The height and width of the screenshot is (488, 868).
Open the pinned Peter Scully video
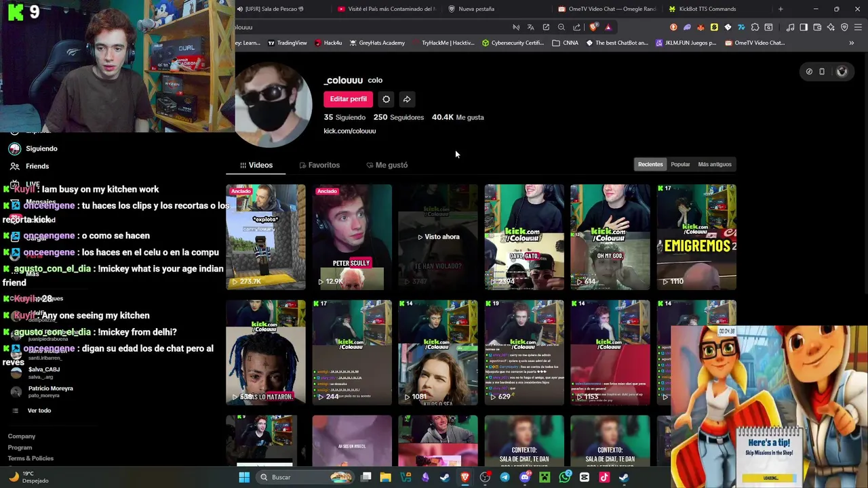352,237
